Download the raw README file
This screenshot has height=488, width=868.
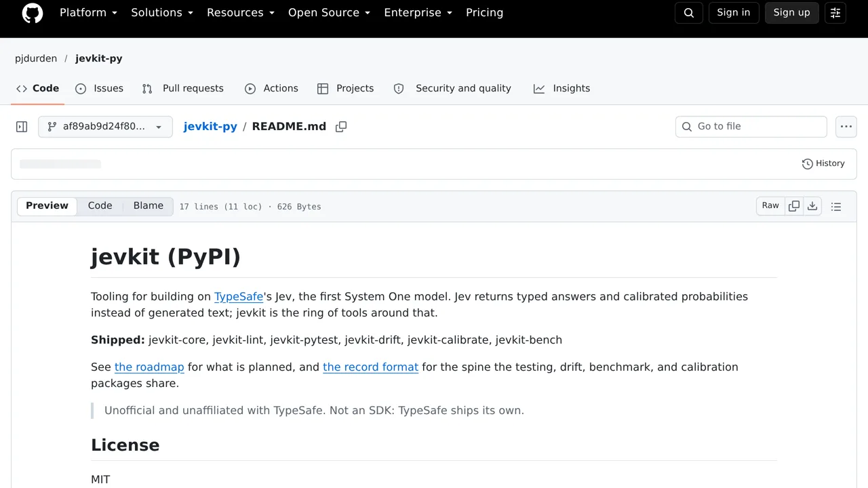[x=812, y=206]
